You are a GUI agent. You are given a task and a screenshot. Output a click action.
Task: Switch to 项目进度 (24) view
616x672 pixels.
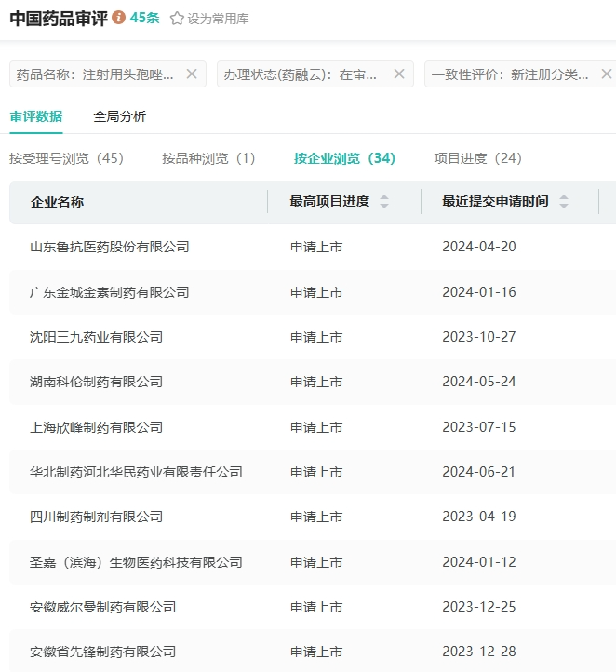coord(477,158)
